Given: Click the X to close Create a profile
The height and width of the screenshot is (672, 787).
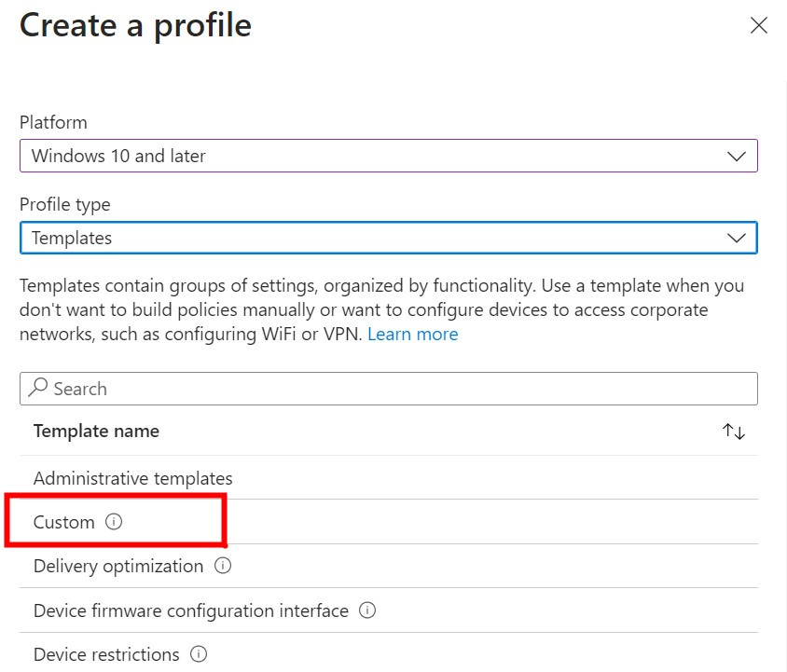Looking at the screenshot, I should point(758,25).
